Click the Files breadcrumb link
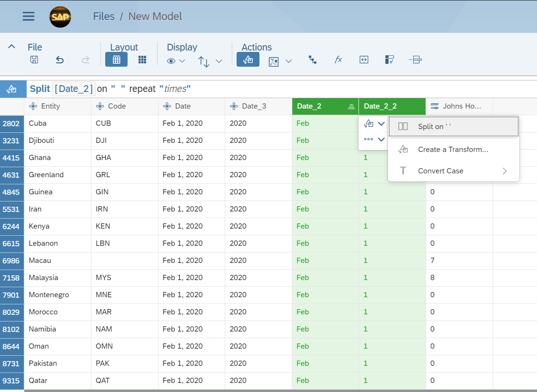This screenshot has height=392, width=537. point(104,16)
